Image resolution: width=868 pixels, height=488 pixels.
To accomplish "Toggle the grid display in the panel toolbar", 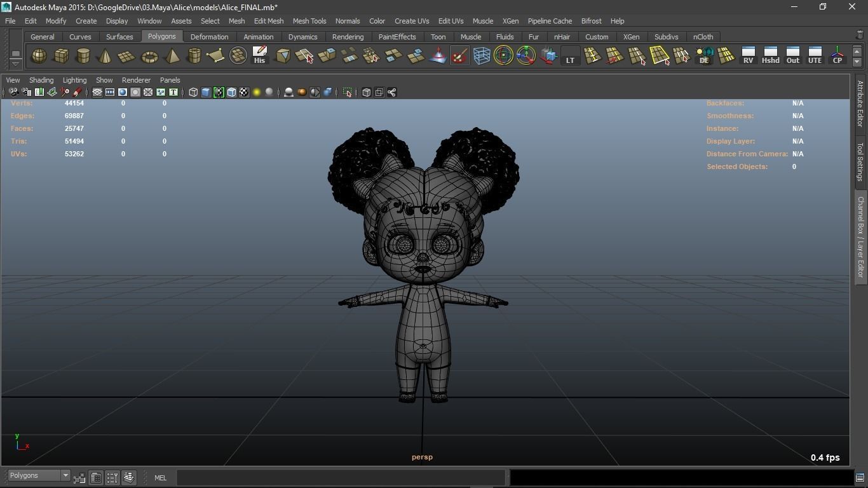I will (97, 92).
